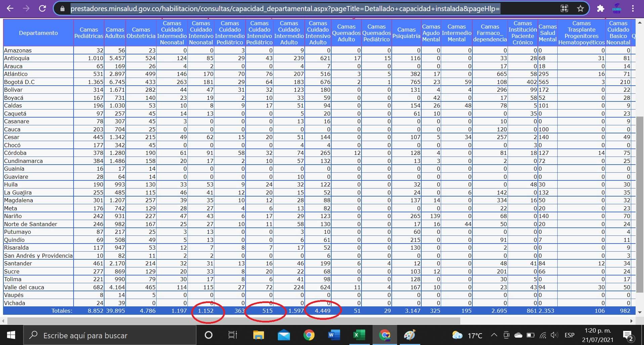This screenshot has height=345, width=644.
Task: Show hidden system tray icons
Action: tap(494, 335)
